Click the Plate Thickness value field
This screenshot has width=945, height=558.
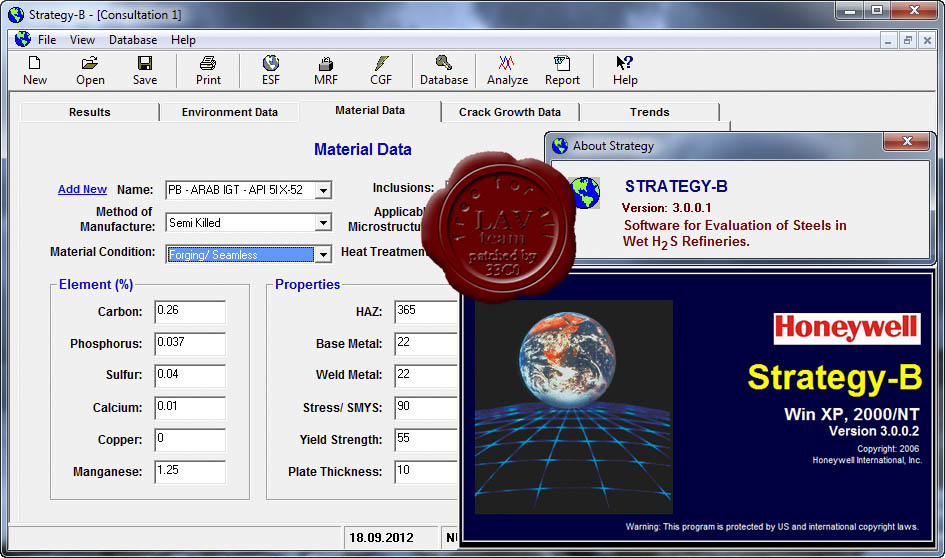pos(426,471)
